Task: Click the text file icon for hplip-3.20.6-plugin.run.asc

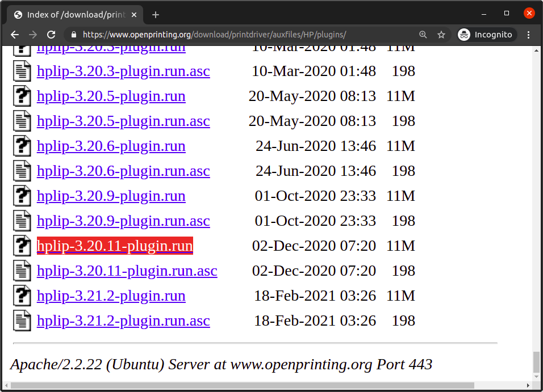Action: click(x=22, y=171)
